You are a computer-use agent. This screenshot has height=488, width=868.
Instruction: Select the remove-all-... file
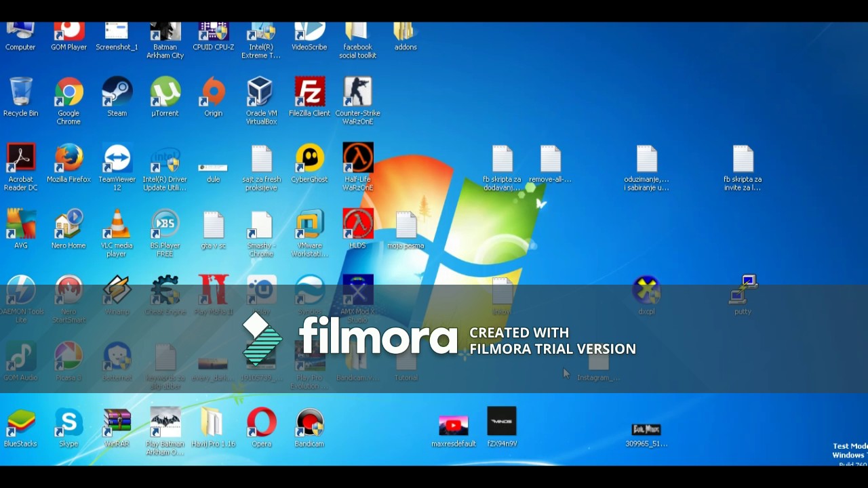tap(550, 159)
